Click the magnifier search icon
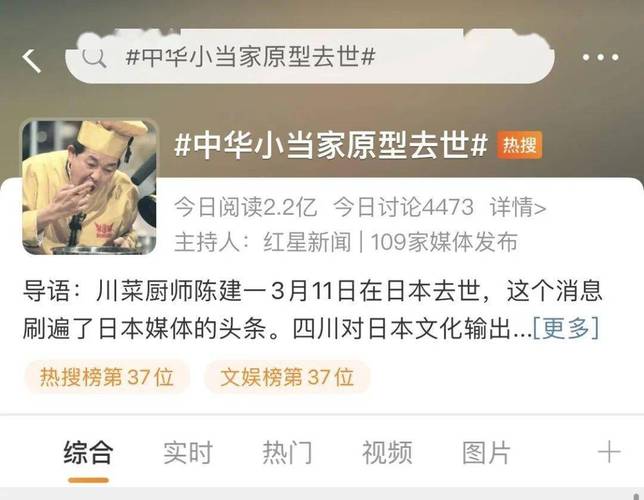The width and height of the screenshot is (644, 500). pyautogui.click(x=94, y=58)
